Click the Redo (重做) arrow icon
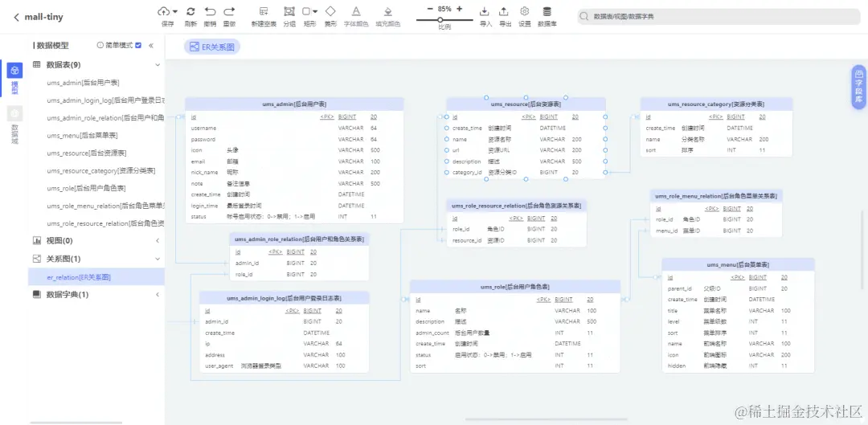The height and width of the screenshot is (425, 868). point(229,11)
